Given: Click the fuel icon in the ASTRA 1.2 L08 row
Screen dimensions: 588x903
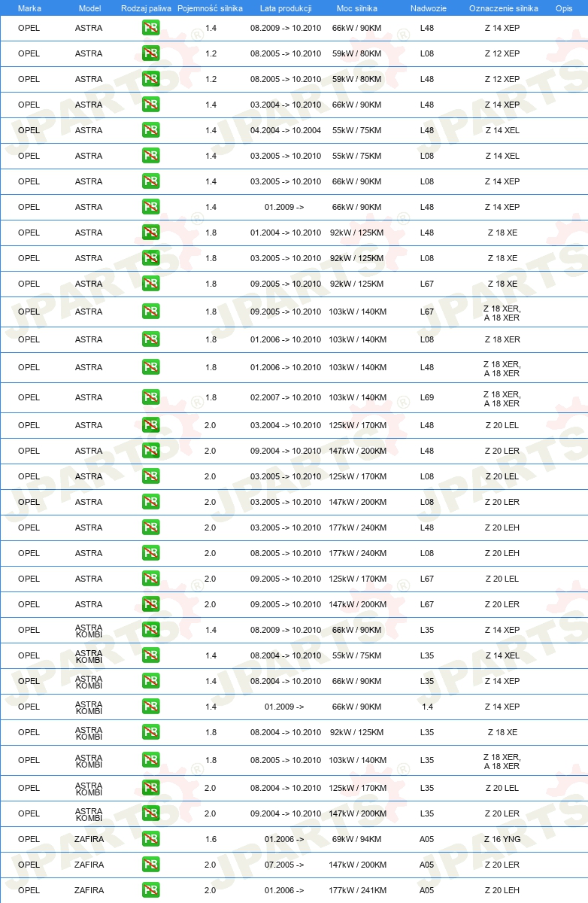Looking at the screenshot, I should tap(151, 53).
